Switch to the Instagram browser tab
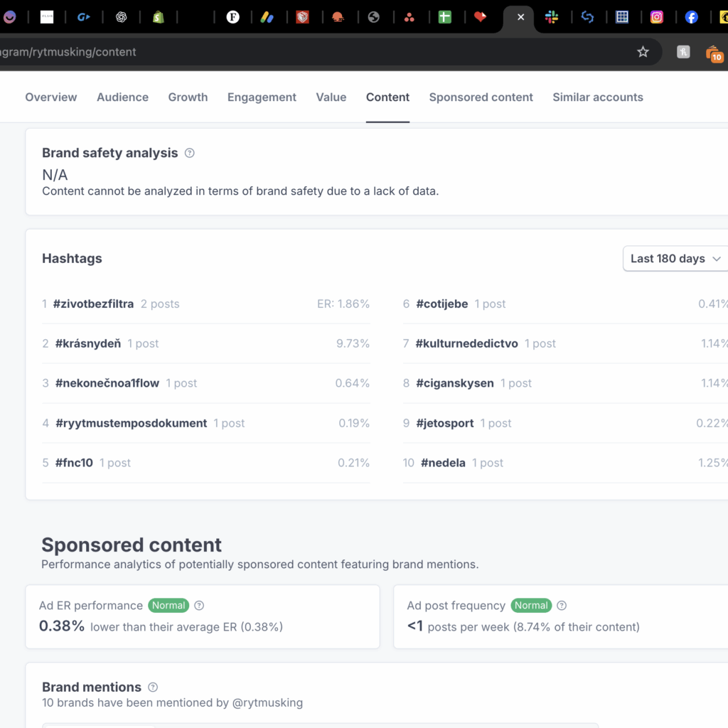The height and width of the screenshot is (728, 728). click(x=657, y=17)
